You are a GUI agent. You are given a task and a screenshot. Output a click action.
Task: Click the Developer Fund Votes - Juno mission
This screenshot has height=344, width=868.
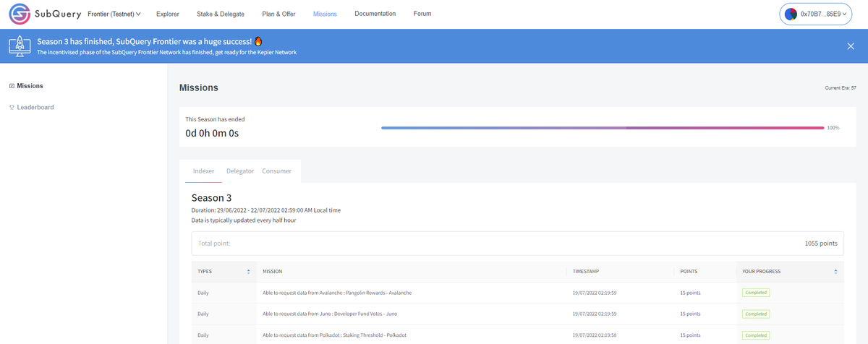pos(330,314)
